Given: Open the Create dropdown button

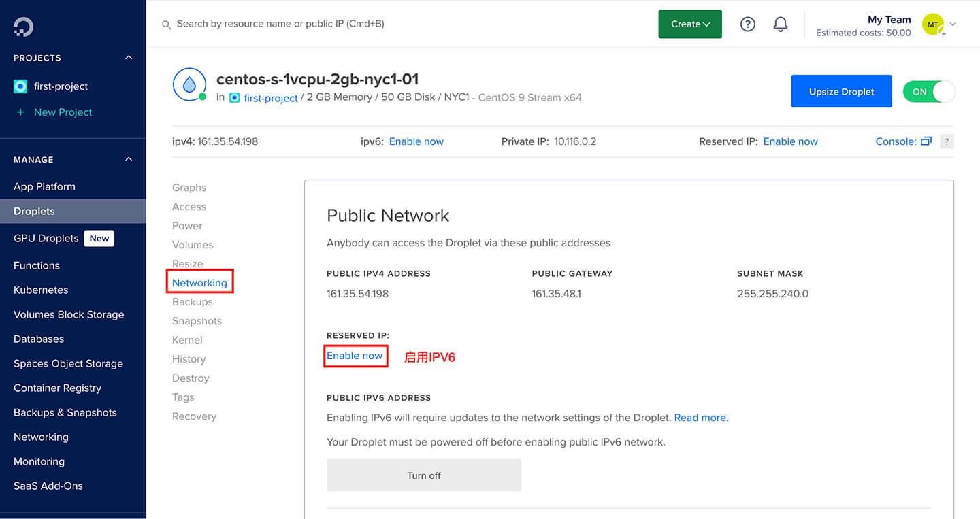Looking at the screenshot, I should [690, 24].
